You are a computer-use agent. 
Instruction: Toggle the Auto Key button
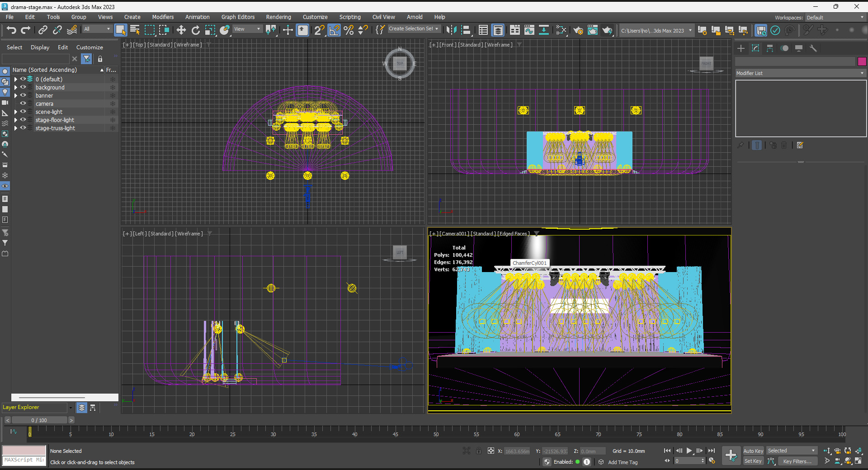pos(753,451)
